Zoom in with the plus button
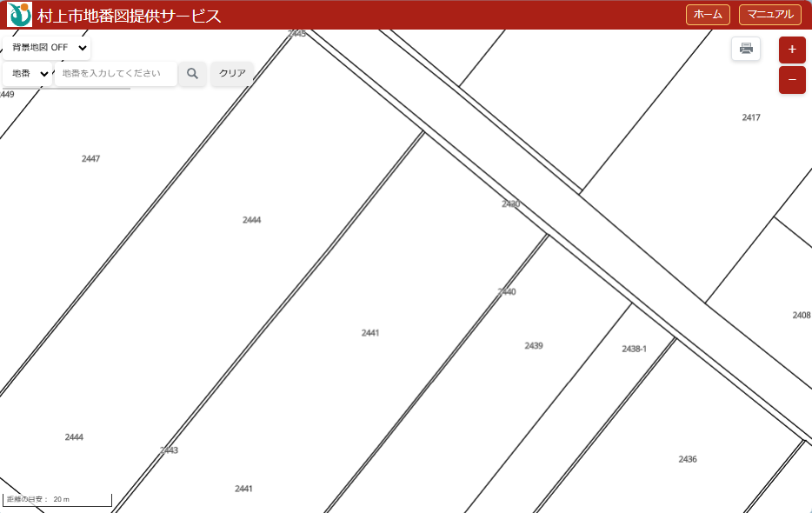The height and width of the screenshot is (513, 812). tap(792, 50)
